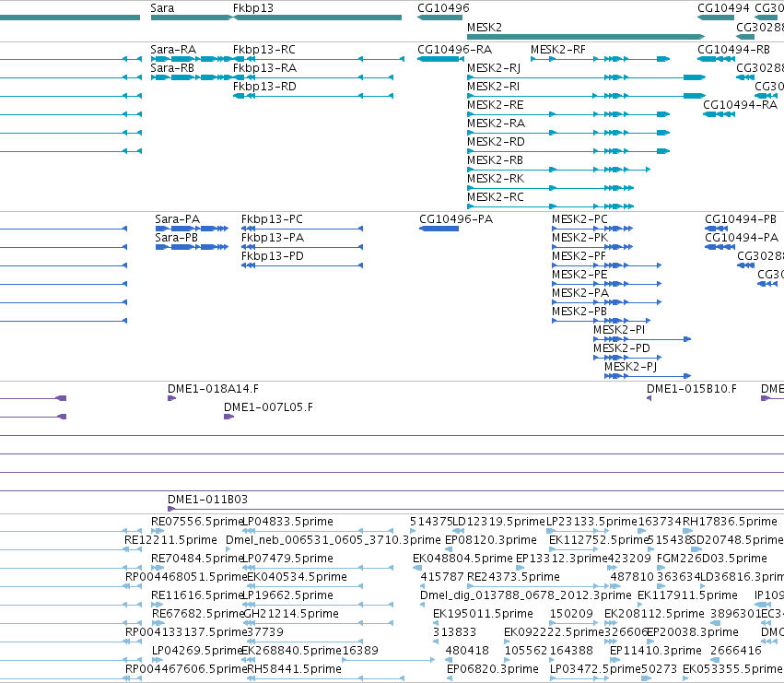Select the Fkbp13 gene bar
The image size is (784, 683).
(318, 18)
